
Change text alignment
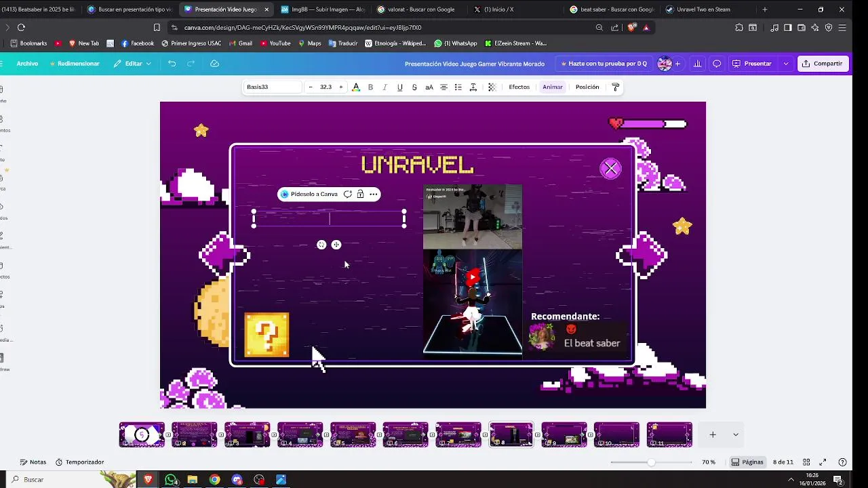click(x=443, y=87)
